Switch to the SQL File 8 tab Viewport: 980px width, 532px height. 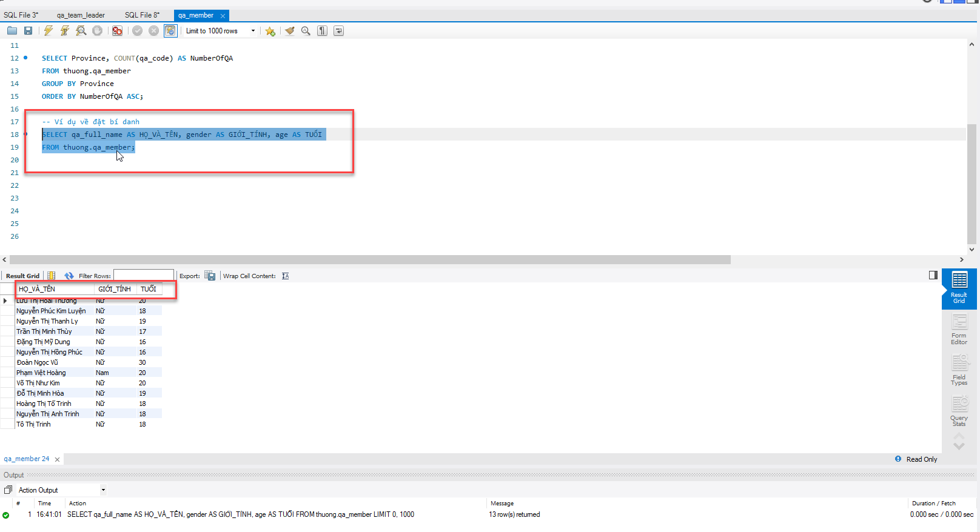click(x=143, y=15)
